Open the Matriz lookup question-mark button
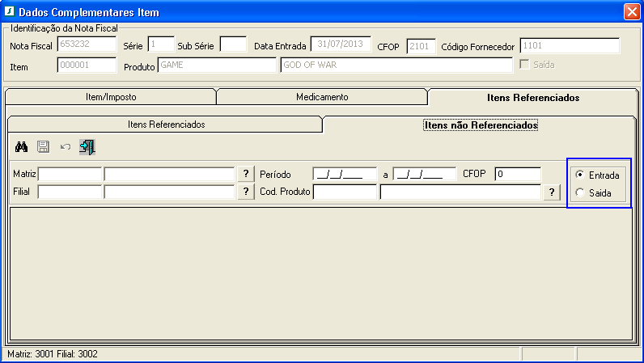This screenshot has height=363, width=644. (245, 174)
